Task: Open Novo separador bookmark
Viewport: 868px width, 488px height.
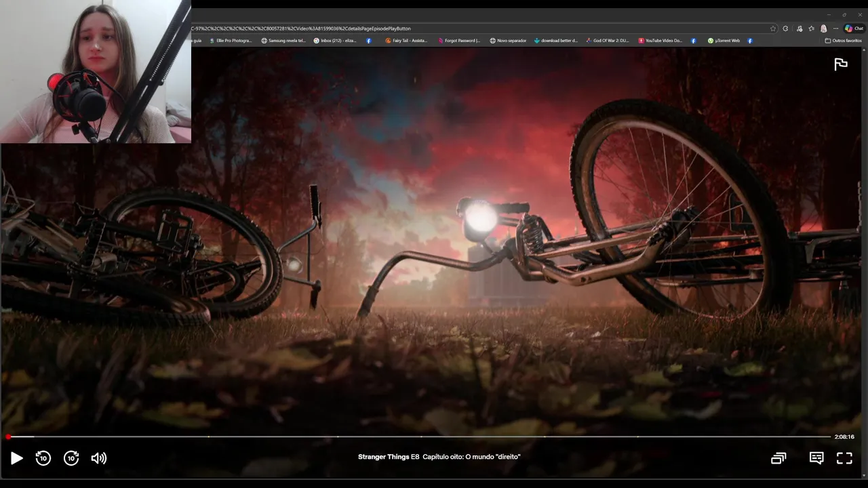Action: [508, 41]
